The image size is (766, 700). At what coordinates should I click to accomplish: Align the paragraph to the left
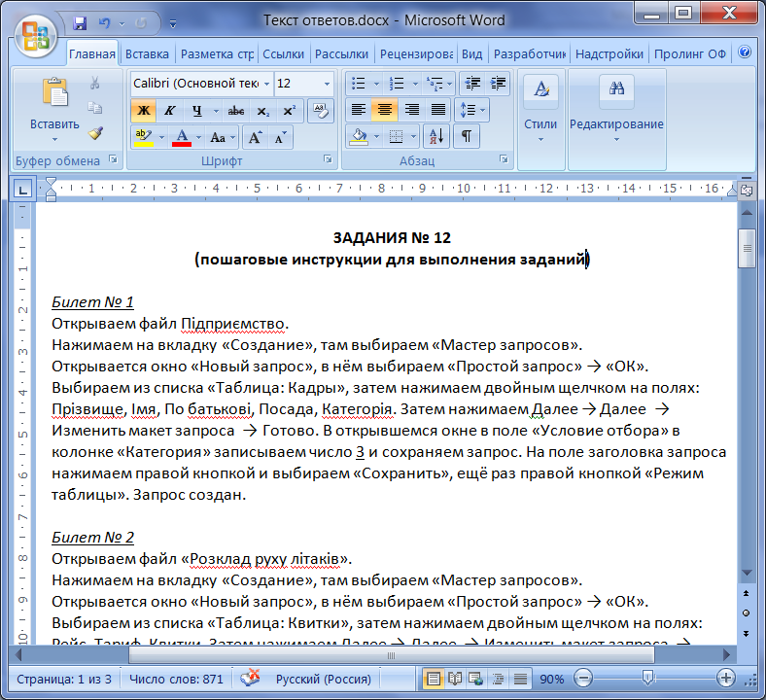[x=358, y=110]
